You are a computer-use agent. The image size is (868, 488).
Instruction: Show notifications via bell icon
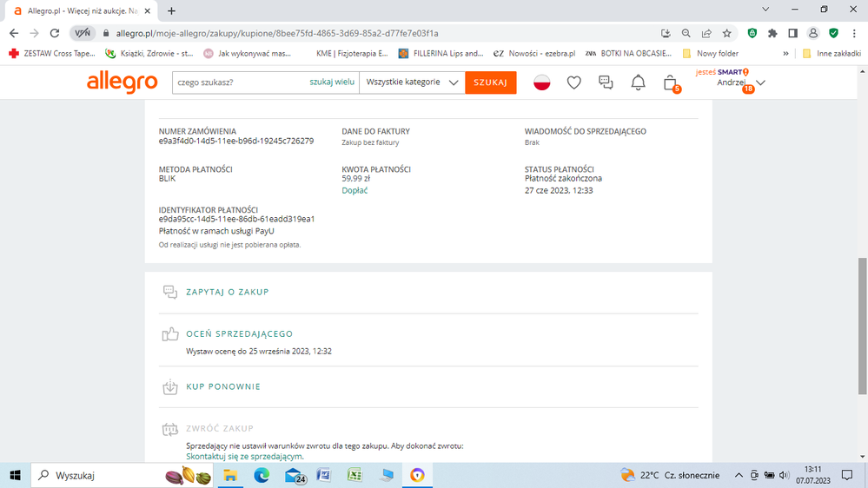pos(638,82)
